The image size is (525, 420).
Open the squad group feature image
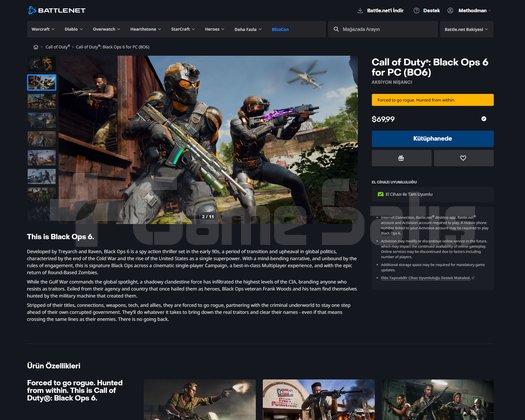point(438,399)
